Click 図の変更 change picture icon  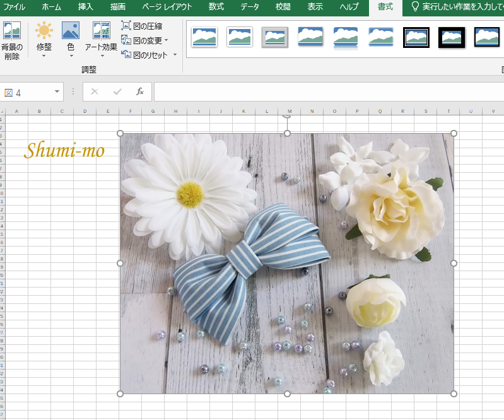(x=126, y=40)
